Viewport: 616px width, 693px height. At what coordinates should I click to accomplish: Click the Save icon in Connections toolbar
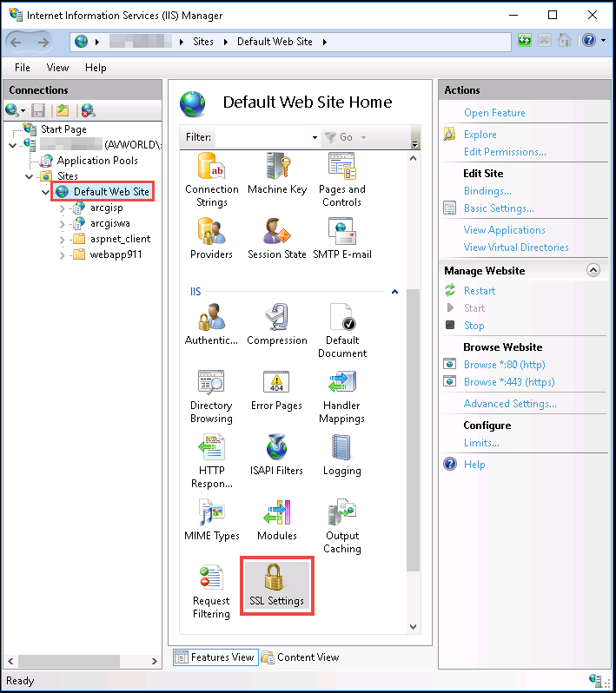38,110
